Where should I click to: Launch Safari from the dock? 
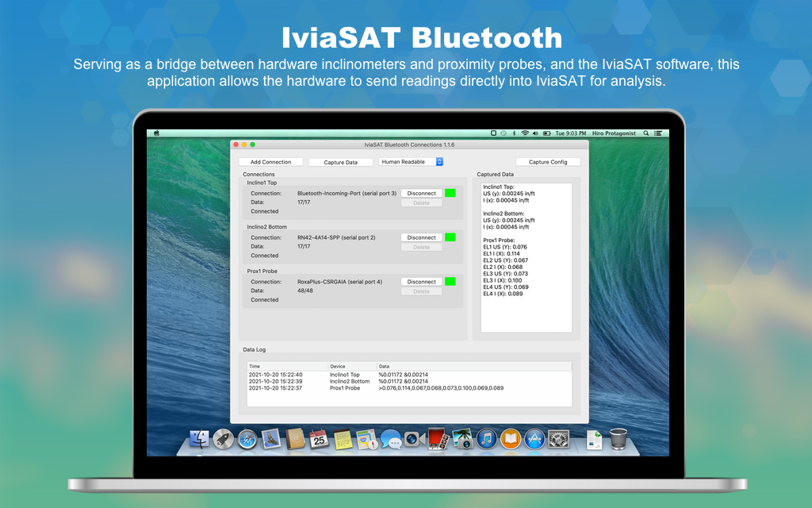247,438
